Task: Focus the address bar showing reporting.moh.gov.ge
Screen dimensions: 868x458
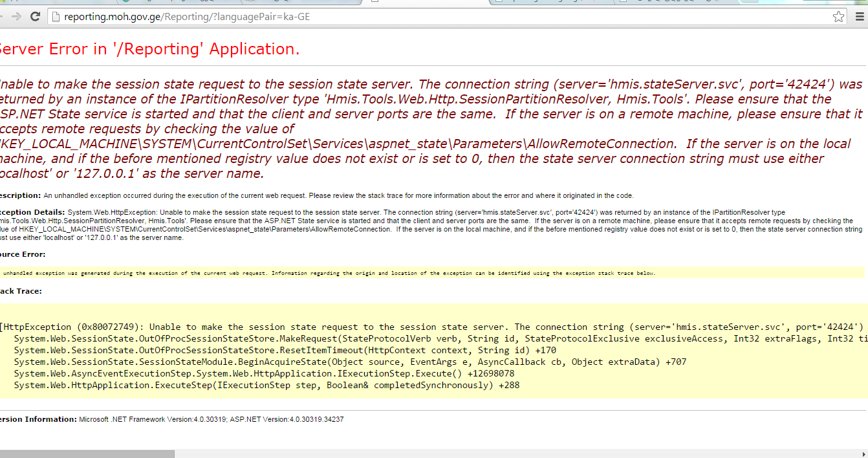Action: click(x=388, y=17)
